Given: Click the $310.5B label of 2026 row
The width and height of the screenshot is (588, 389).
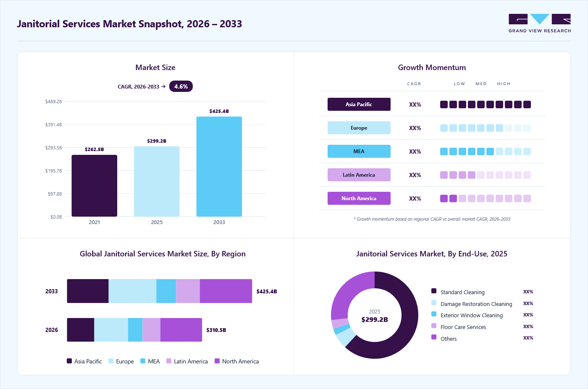Looking at the screenshot, I should click(x=216, y=330).
